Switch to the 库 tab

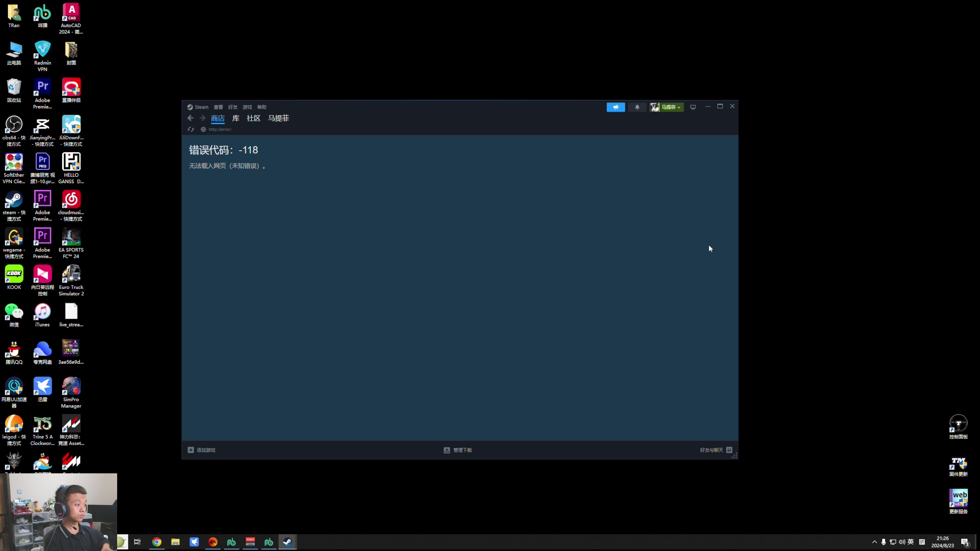coord(236,118)
